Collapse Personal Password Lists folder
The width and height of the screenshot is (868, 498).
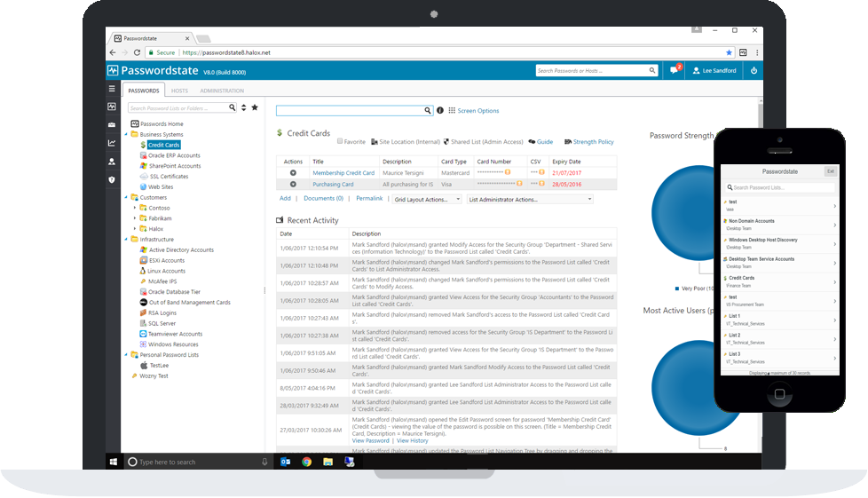(x=126, y=354)
